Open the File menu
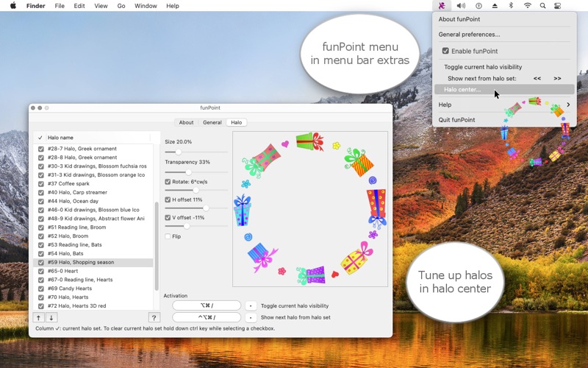 (x=60, y=6)
